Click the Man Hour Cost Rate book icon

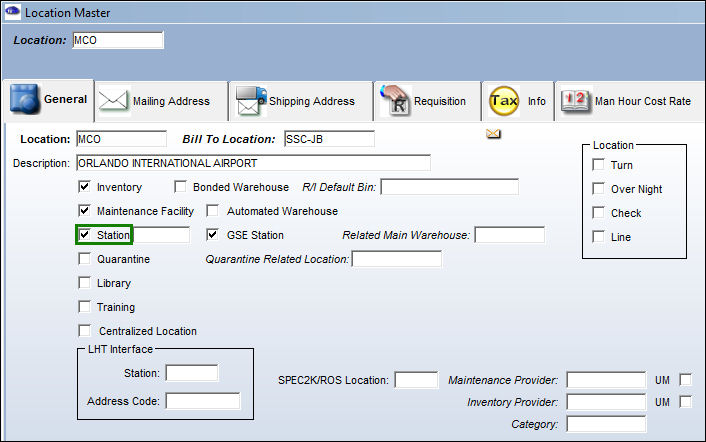click(576, 101)
